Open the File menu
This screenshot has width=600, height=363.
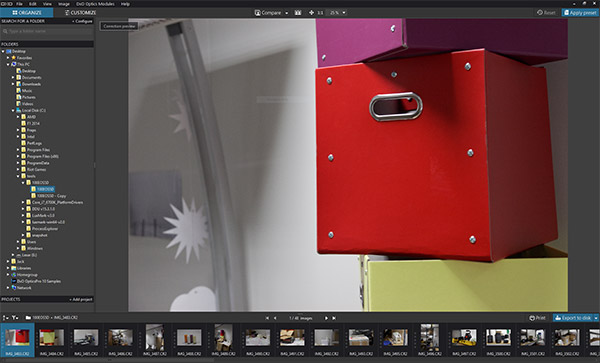click(19, 4)
